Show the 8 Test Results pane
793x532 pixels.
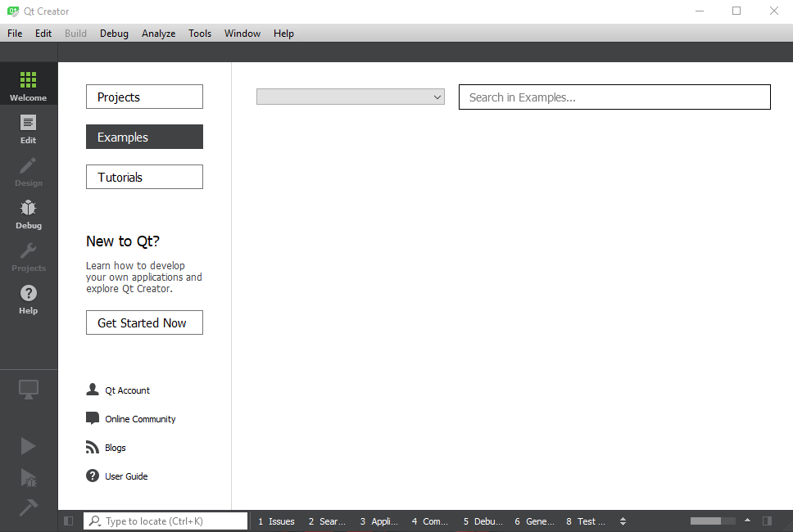[586, 521]
